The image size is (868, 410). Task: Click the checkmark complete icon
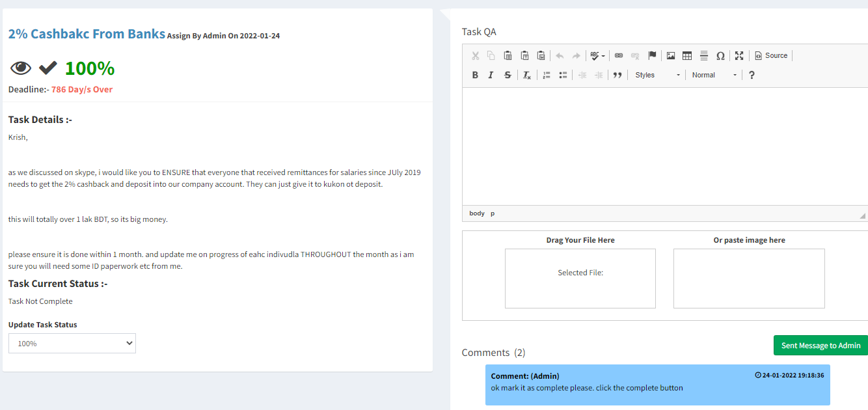(x=48, y=68)
